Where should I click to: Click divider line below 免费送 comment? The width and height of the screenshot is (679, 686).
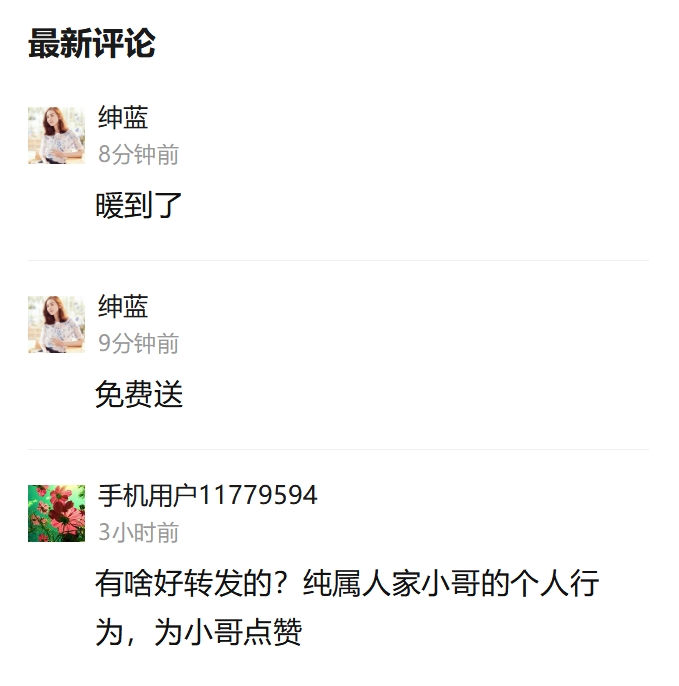tap(338, 449)
